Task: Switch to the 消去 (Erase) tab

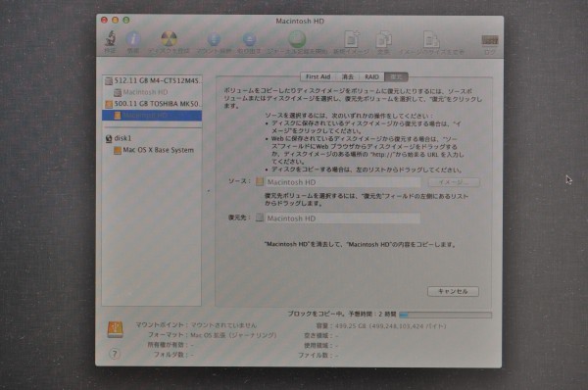Action: pyautogui.click(x=348, y=76)
